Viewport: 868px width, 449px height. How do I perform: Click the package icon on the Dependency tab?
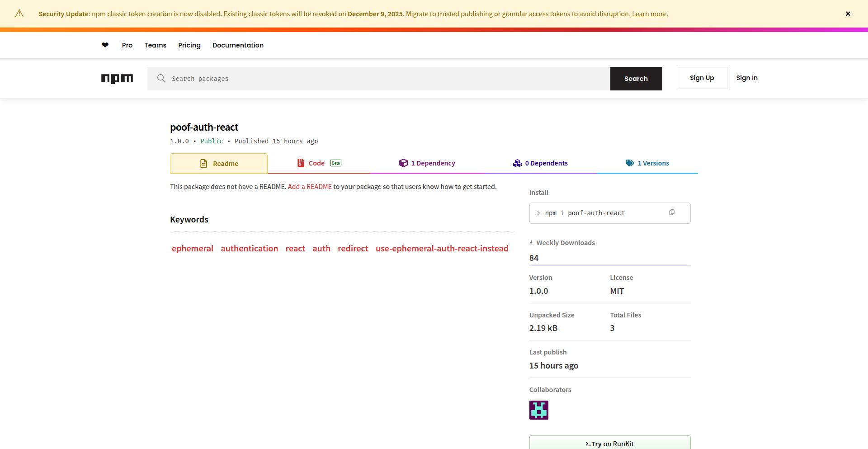click(x=403, y=163)
